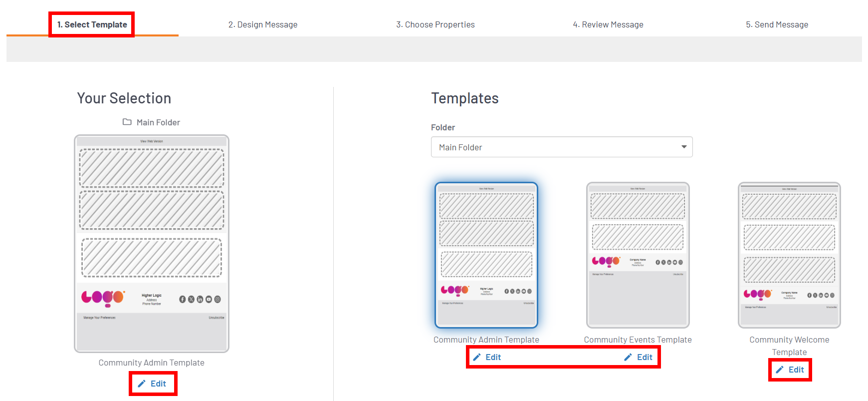Click the pencil icon below Community Welcome Template
This screenshot has width=868, height=401.
point(780,370)
